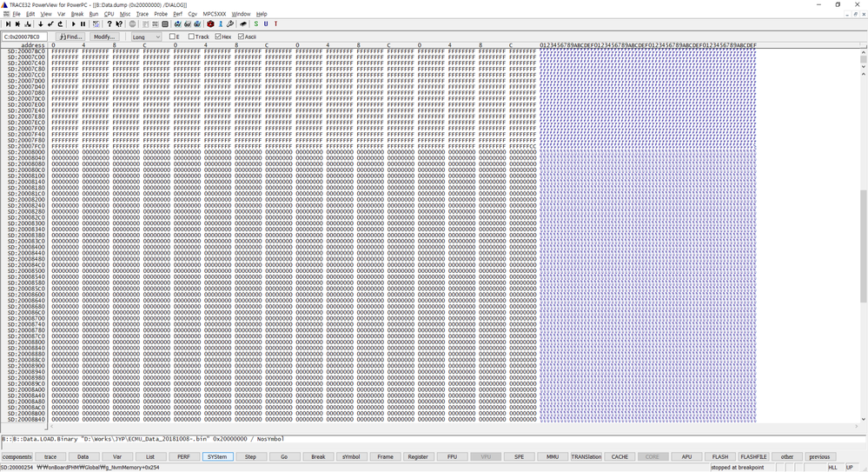Enable the E checkbox
Screen dimensions: 868x472
172,37
